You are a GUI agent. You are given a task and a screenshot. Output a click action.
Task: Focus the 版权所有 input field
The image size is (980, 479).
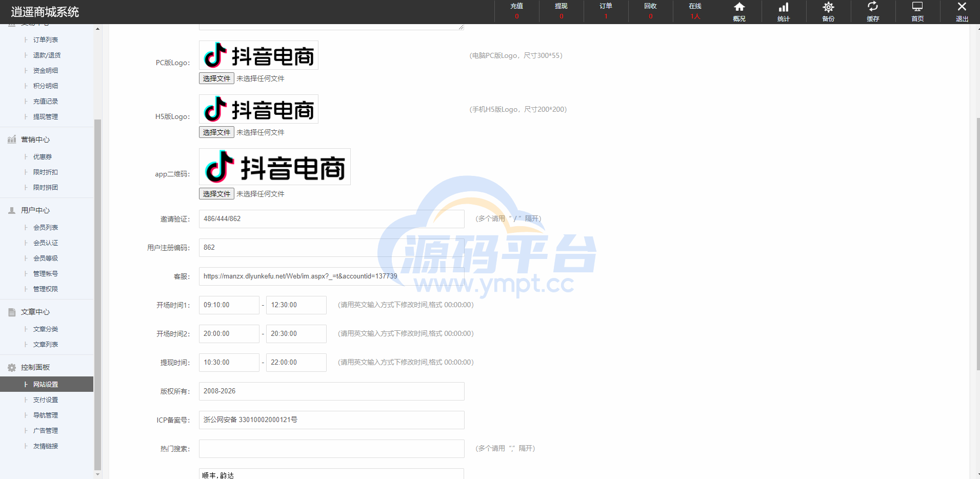pyautogui.click(x=332, y=391)
